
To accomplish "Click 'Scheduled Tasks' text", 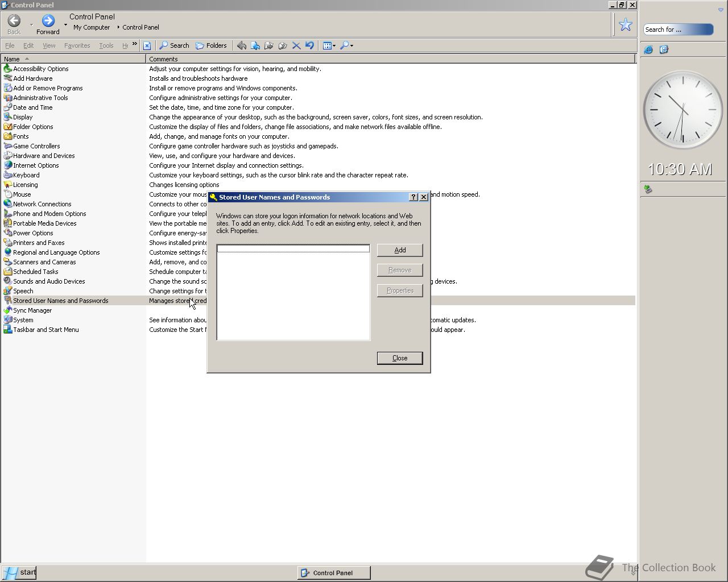I will pyautogui.click(x=36, y=272).
